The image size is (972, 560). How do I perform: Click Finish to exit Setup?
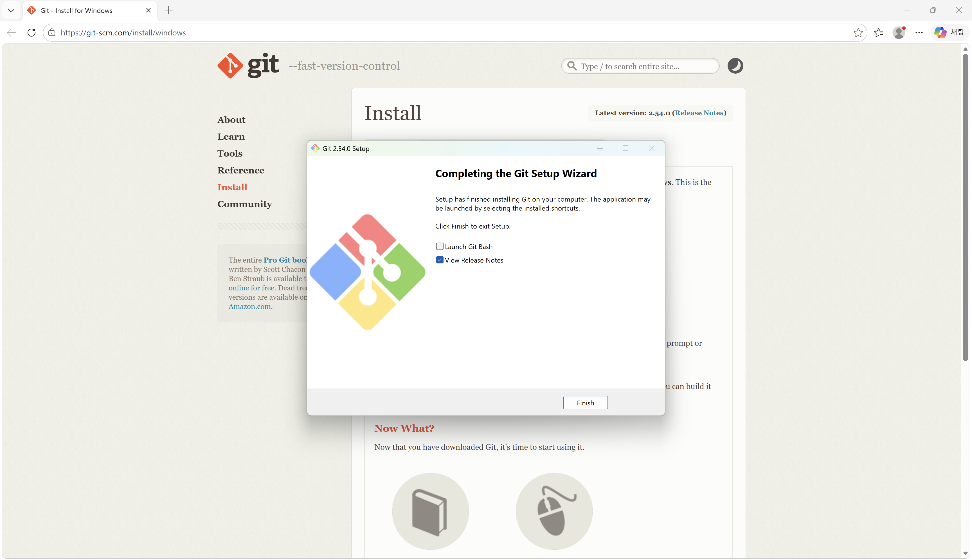585,403
